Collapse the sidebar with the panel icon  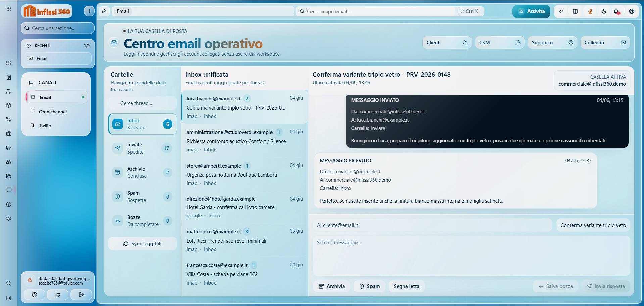click(9, 298)
